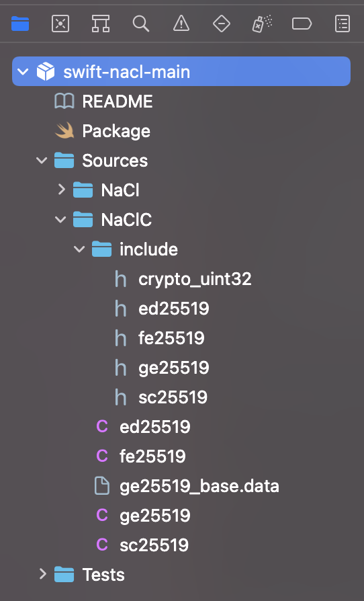Screen dimensions: 364x601
Task: Expand the NaCl folder chevron
Action: click(x=62, y=190)
